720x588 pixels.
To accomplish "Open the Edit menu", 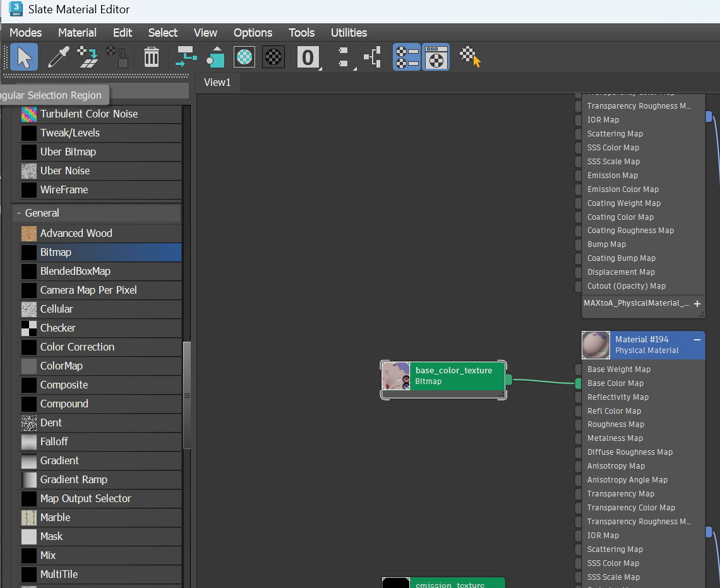I will (x=123, y=33).
